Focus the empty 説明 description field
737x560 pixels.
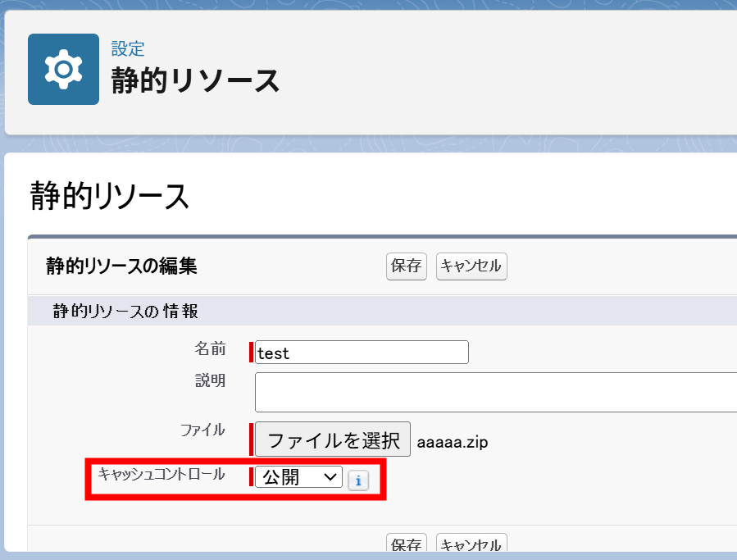click(x=492, y=392)
